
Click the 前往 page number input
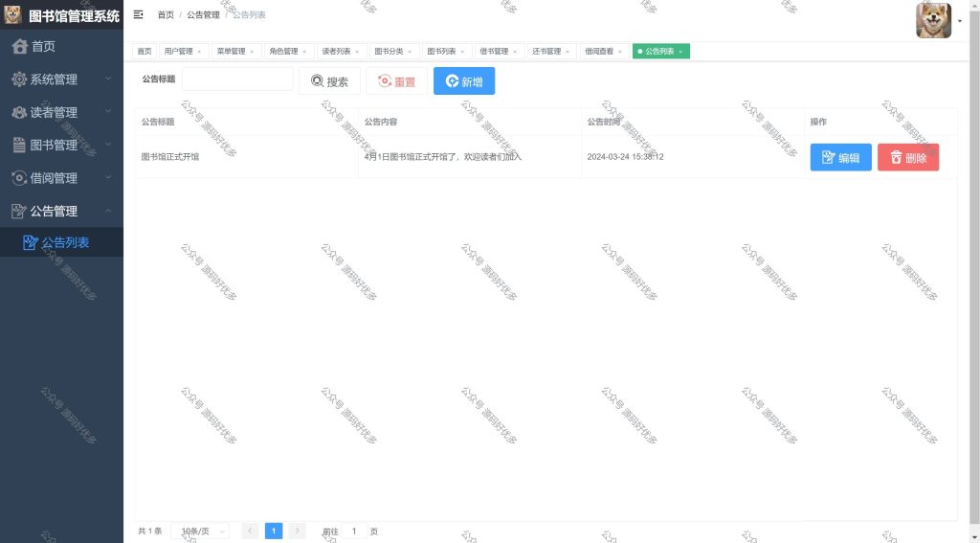click(x=354, y=532)
